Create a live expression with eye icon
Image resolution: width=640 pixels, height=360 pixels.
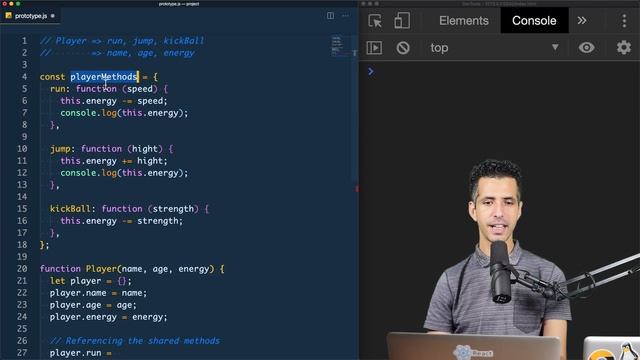586,48
